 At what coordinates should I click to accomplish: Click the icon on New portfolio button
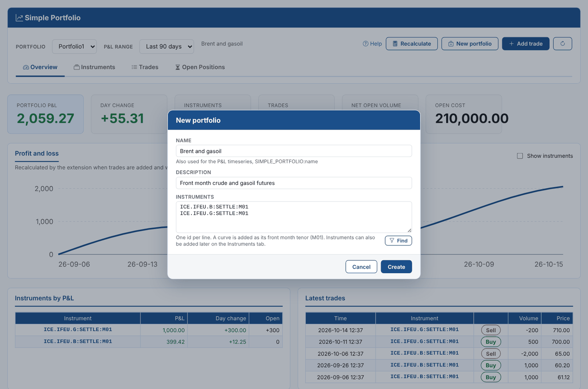click(x=451, y=44)
